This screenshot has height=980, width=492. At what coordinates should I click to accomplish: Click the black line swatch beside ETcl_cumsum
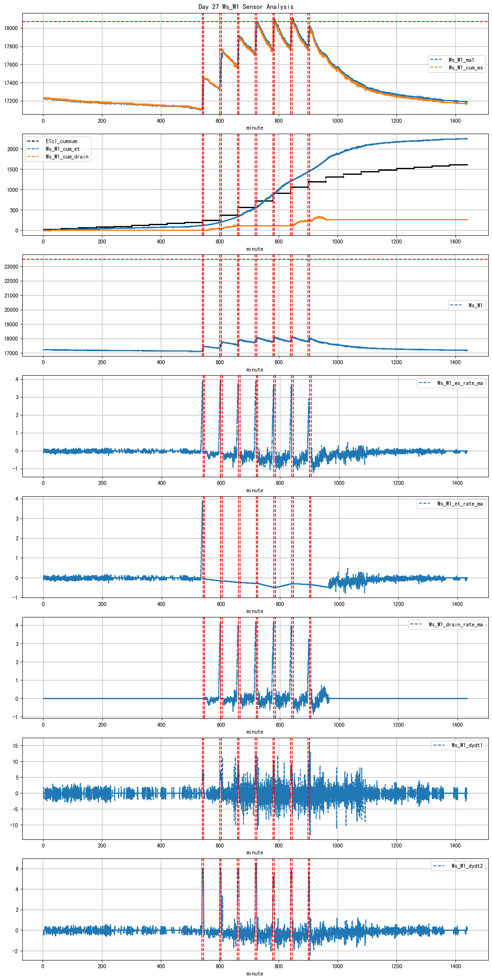pos(33,141)
